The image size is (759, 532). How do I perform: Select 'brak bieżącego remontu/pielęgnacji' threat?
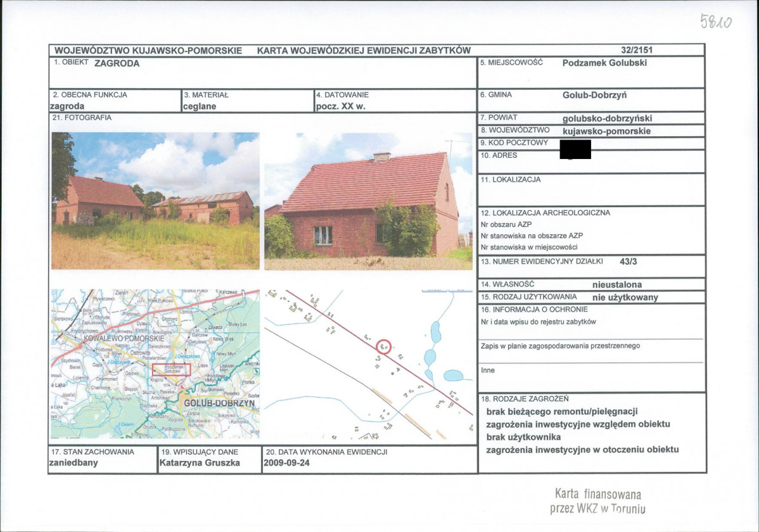coord(562,412)
